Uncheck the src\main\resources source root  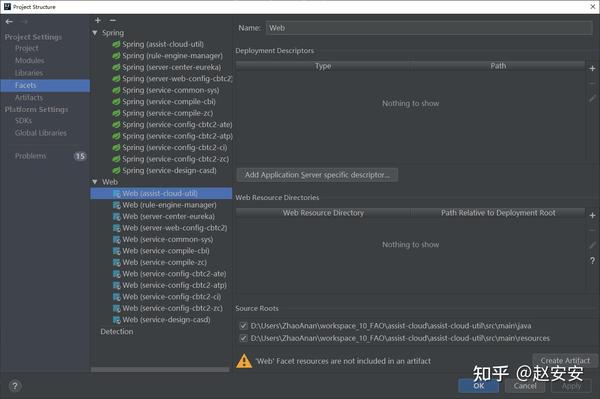tap(243, 338)
